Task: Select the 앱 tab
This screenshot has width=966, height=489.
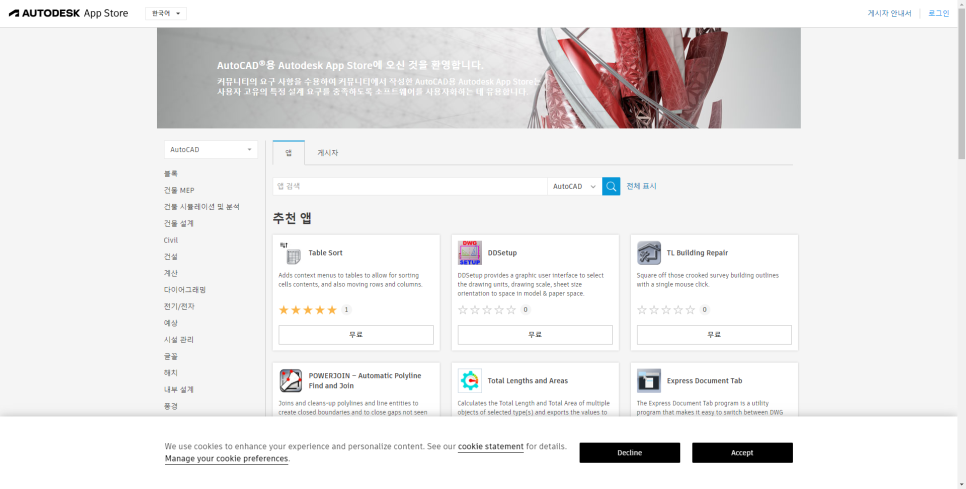Action: click(x=289, y=153)
